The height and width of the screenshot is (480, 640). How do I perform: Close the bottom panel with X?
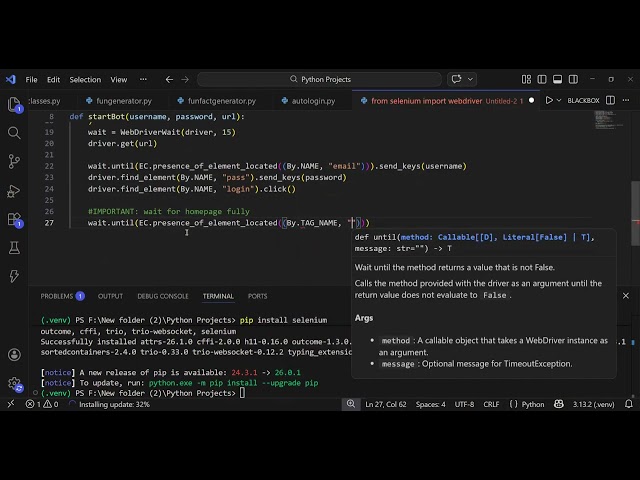tap(626, 296)
